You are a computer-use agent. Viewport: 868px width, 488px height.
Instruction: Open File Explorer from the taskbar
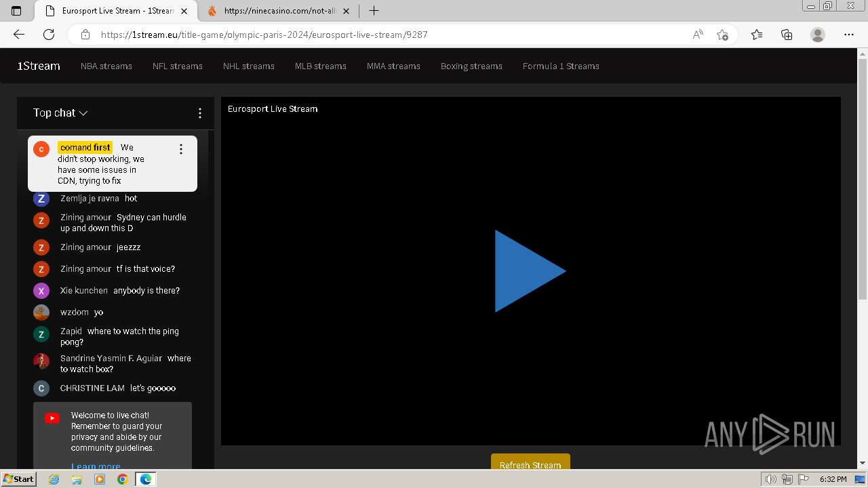[77, 479]
